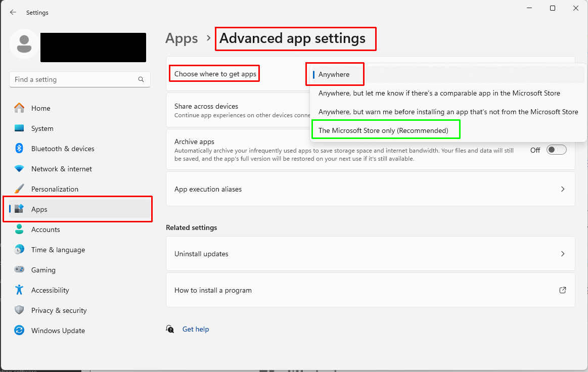Open Uninstall updates
Image resolution: width=588 pixels, height=372 pixels.
[x=371, y=254]
